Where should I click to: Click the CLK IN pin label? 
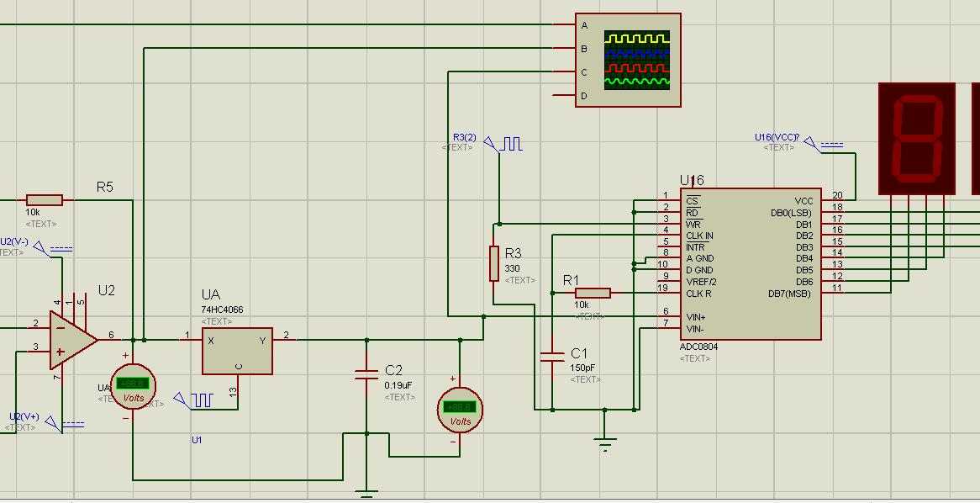[700, 236]
